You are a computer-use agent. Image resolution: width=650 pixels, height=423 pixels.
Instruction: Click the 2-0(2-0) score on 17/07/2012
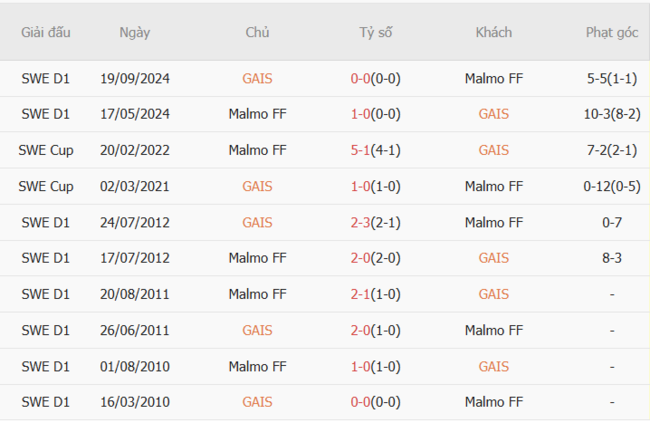pyautogui.click(x=376, y=258)
